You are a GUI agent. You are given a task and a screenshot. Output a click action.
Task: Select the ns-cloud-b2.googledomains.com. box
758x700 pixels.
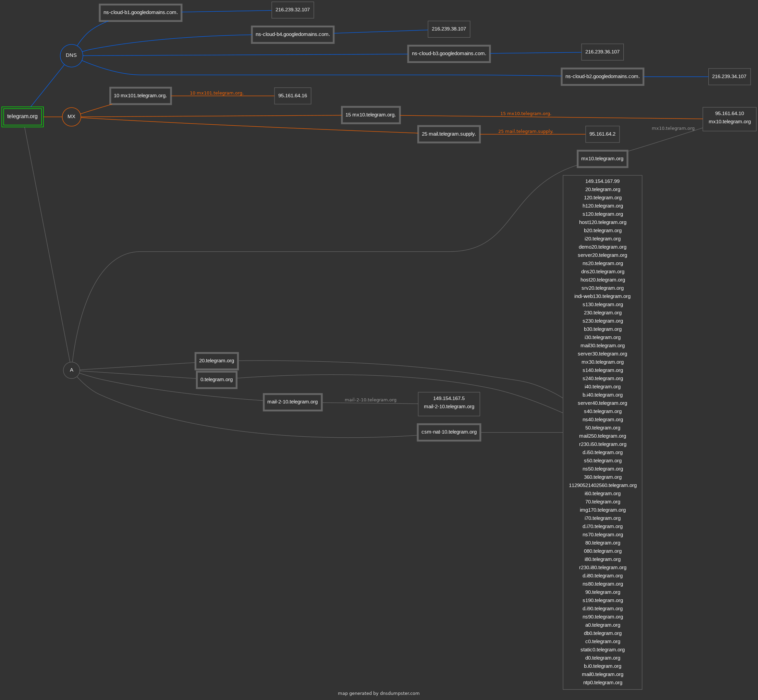click(602, 76)
